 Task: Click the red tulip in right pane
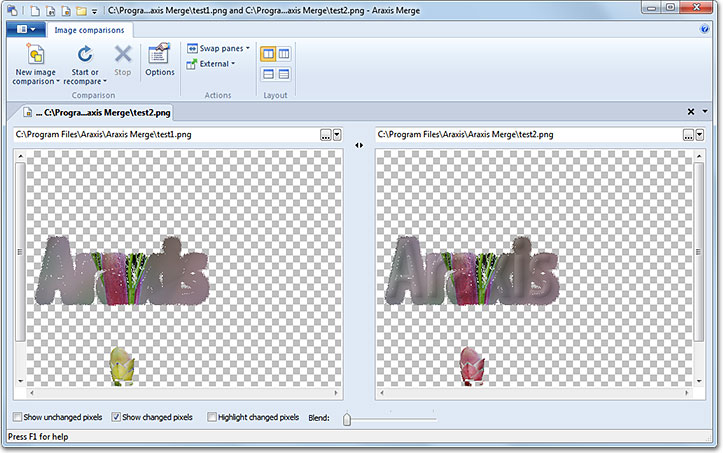(x=472, y=366)
